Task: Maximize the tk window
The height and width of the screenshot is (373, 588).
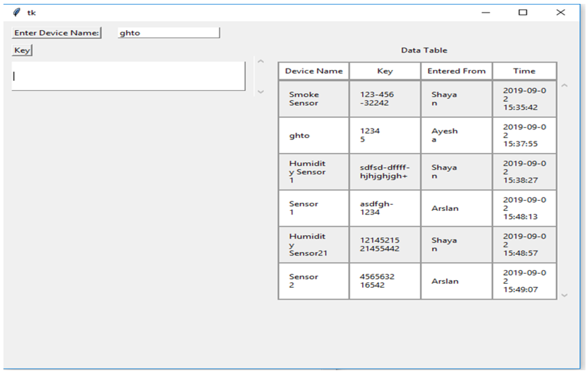Action: coord(523,12)
